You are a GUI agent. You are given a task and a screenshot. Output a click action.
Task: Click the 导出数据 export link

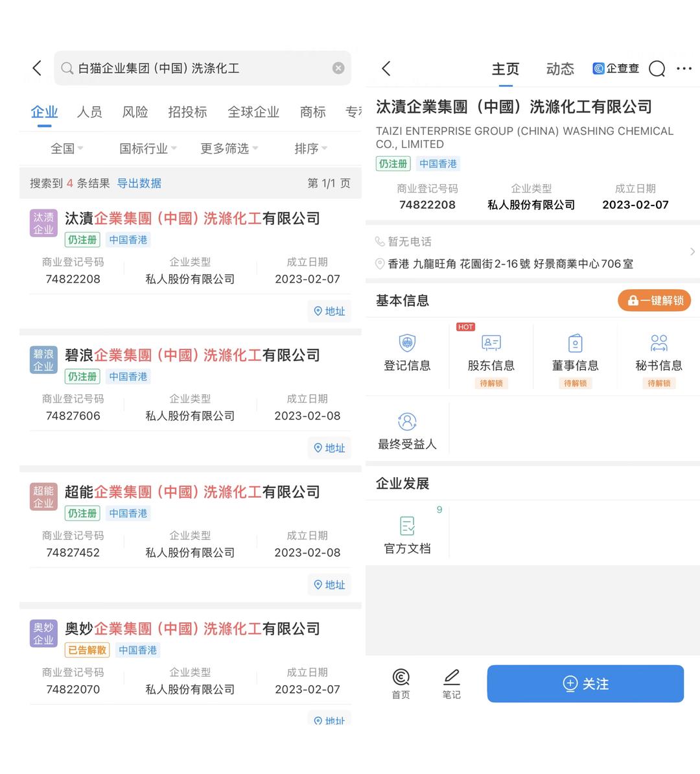139,183
